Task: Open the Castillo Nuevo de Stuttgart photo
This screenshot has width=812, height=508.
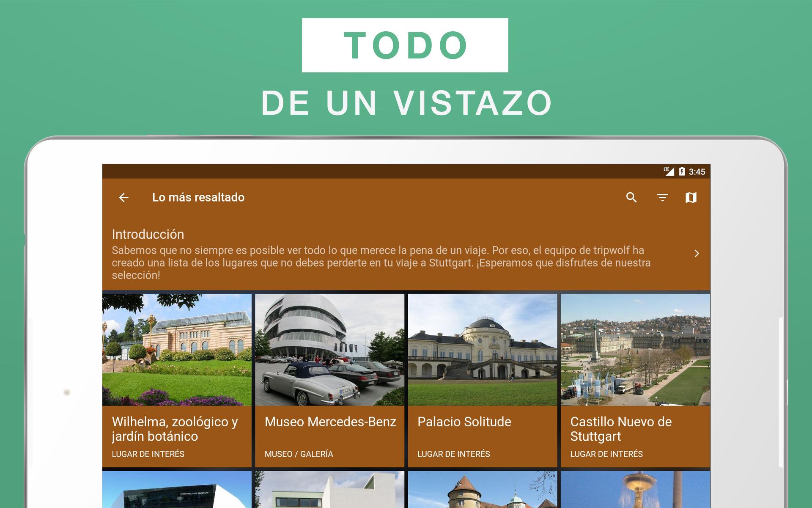Action: point(635,350)
